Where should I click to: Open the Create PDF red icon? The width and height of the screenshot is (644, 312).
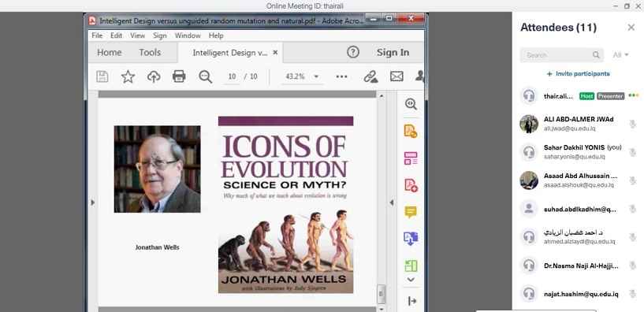point(411,185)
